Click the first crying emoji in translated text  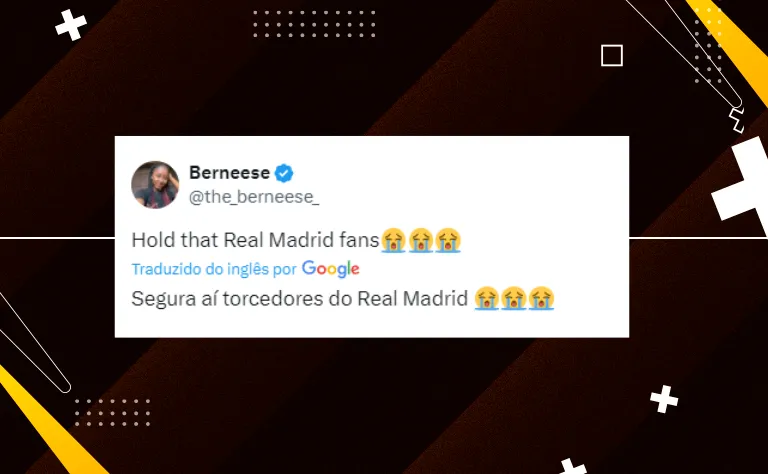[486, 298]
